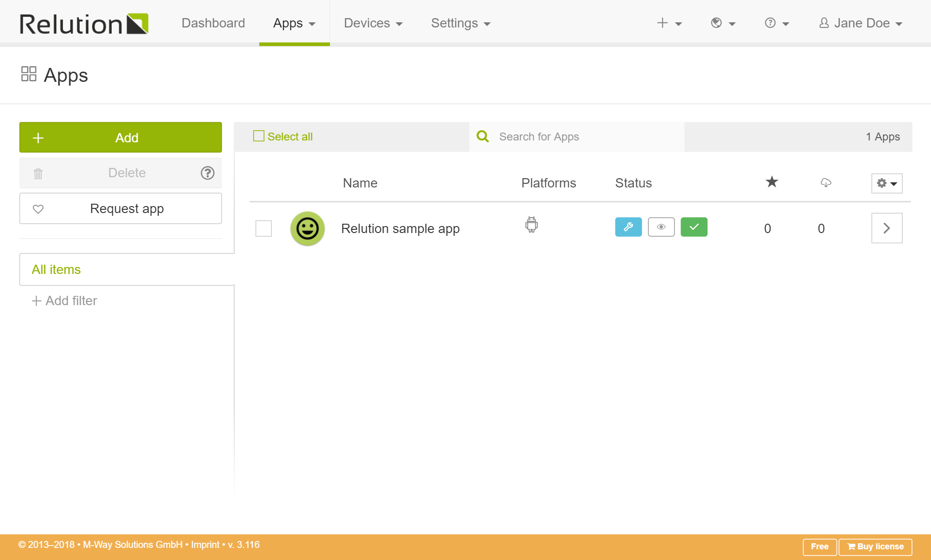Click the Platforms column header
The image size is (931, 560).
(548, 183)
